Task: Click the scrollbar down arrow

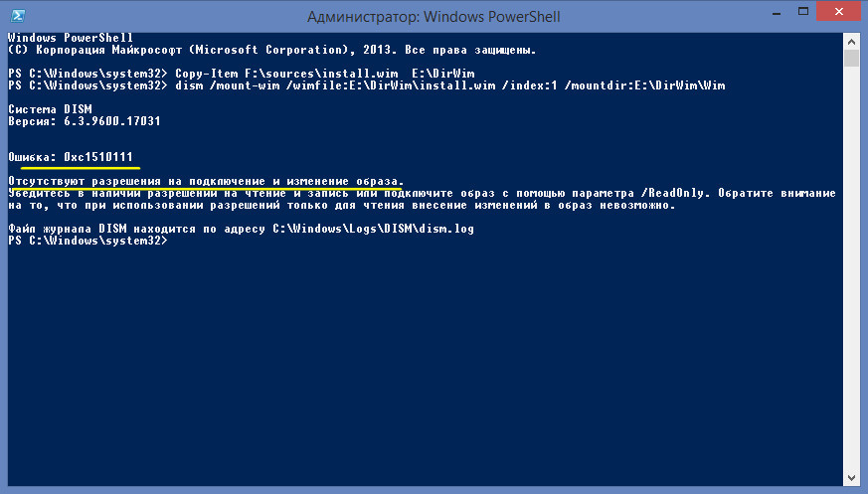Action: (851, 478)
